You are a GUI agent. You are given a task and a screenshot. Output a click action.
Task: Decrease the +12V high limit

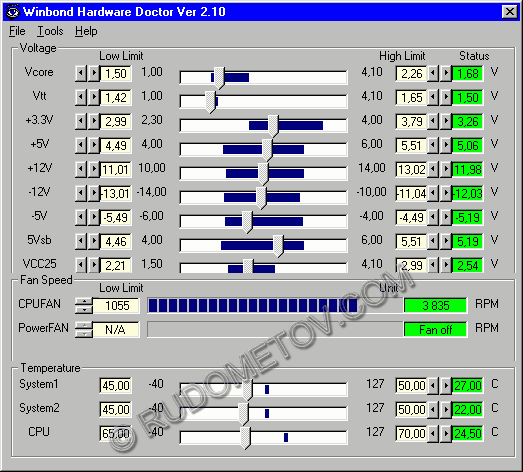pos(433,169)
